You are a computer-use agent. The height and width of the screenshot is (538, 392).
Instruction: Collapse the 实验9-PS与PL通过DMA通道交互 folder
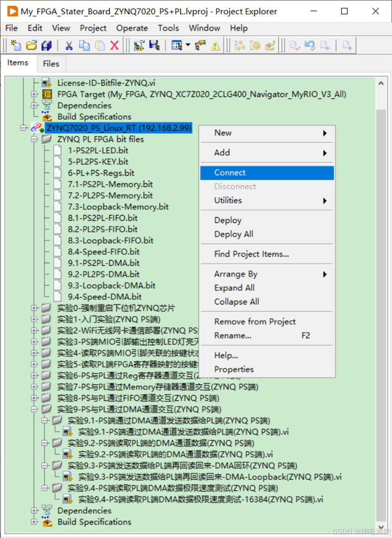(x=34, y=409)
